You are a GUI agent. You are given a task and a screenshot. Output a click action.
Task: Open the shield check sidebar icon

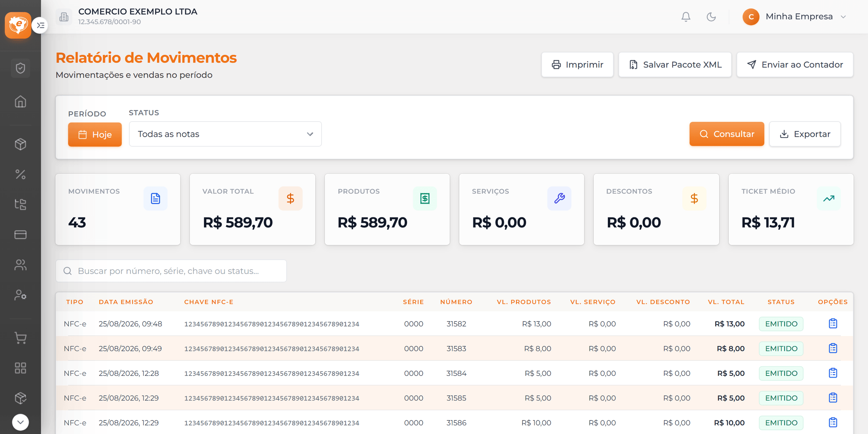coord(21,68)
